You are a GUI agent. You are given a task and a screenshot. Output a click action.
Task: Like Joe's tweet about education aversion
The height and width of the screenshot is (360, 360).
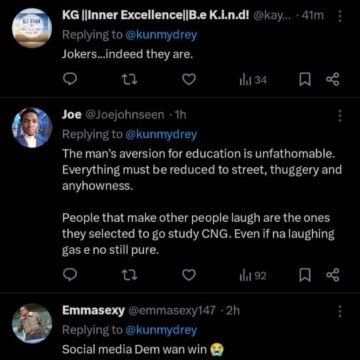point(189,275)
